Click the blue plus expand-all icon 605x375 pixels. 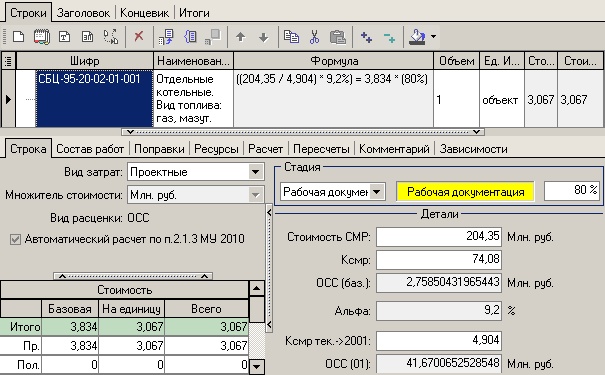click(366, 37)
